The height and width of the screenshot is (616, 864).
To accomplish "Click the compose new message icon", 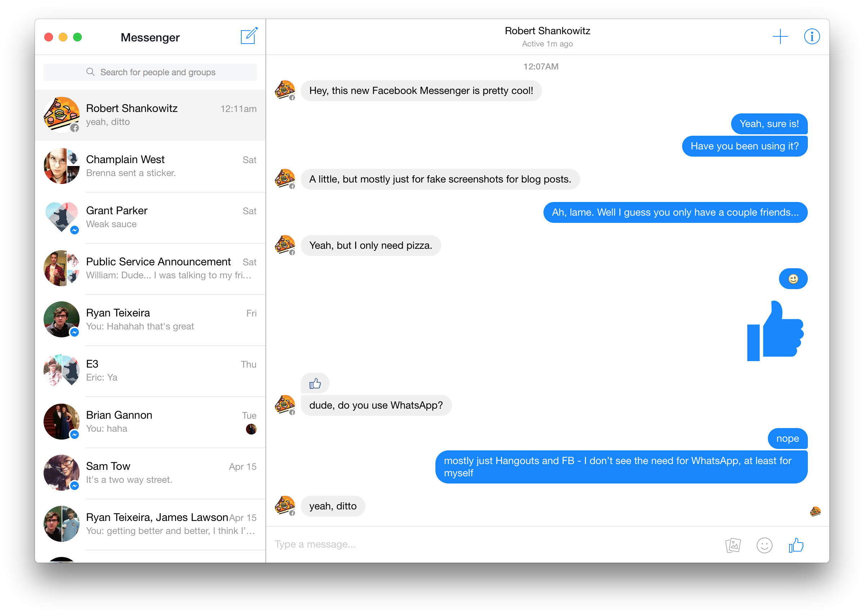I will (x=249, y=36).
